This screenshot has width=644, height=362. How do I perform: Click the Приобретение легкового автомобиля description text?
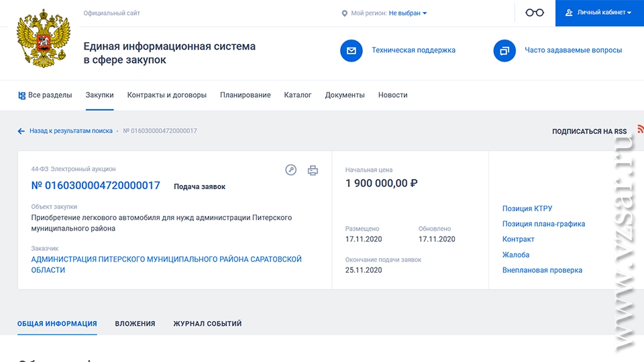coord(162,223)
